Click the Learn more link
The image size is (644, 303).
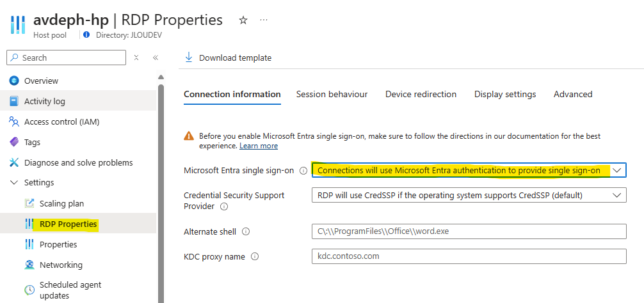pyautogui.click(x=259, y=146)
